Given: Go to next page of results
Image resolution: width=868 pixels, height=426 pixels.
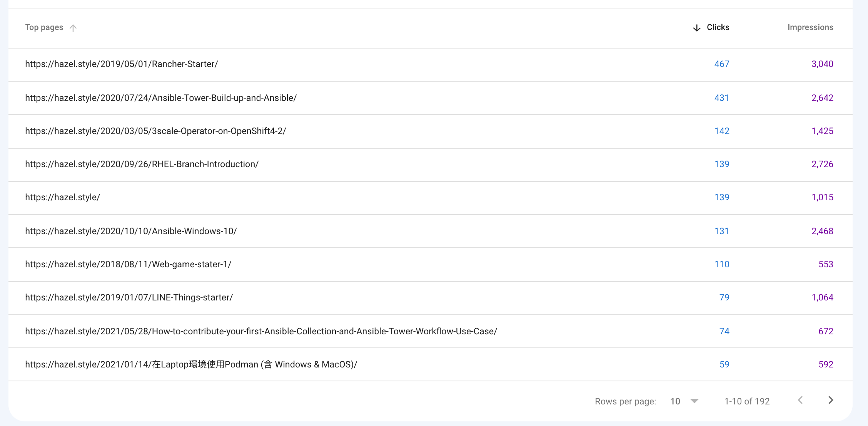Looking at the screenshot, I should pos(831,401).
